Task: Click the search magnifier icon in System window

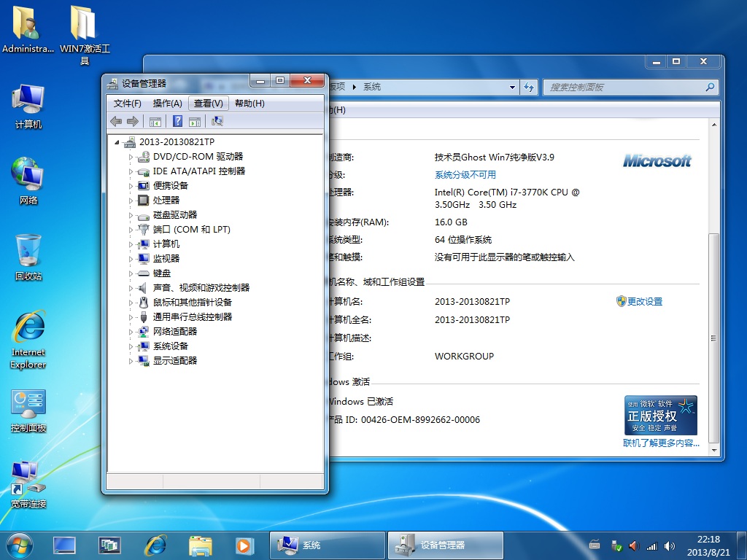Action: click(x=710, y=87)
